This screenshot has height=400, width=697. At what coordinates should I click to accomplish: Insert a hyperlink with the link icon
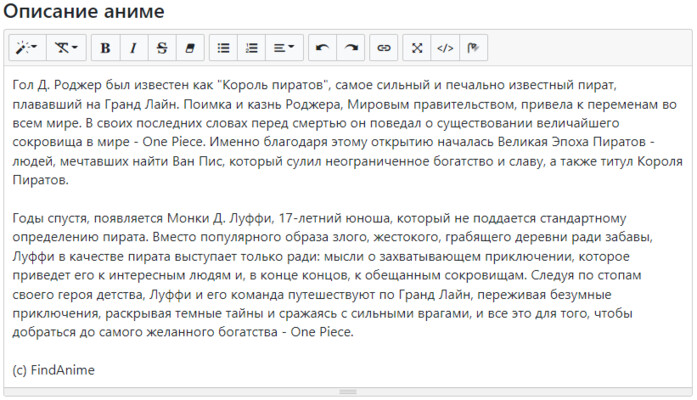point(384,48)
